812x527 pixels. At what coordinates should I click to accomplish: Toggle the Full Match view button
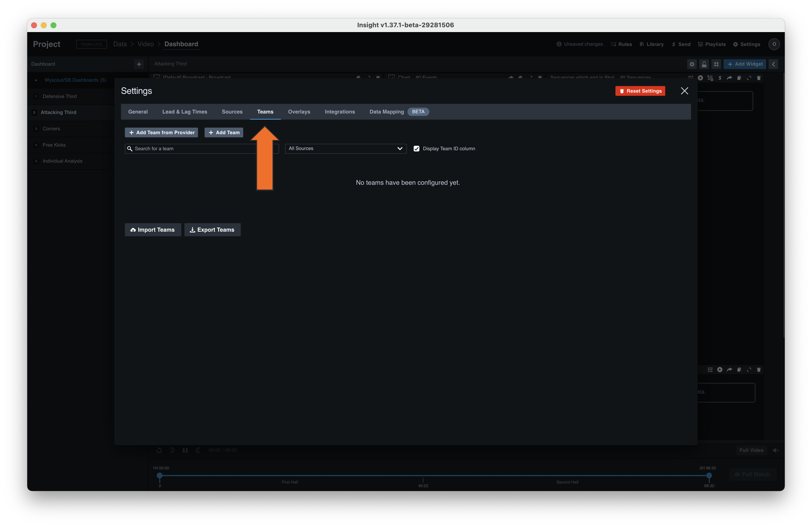752,474
